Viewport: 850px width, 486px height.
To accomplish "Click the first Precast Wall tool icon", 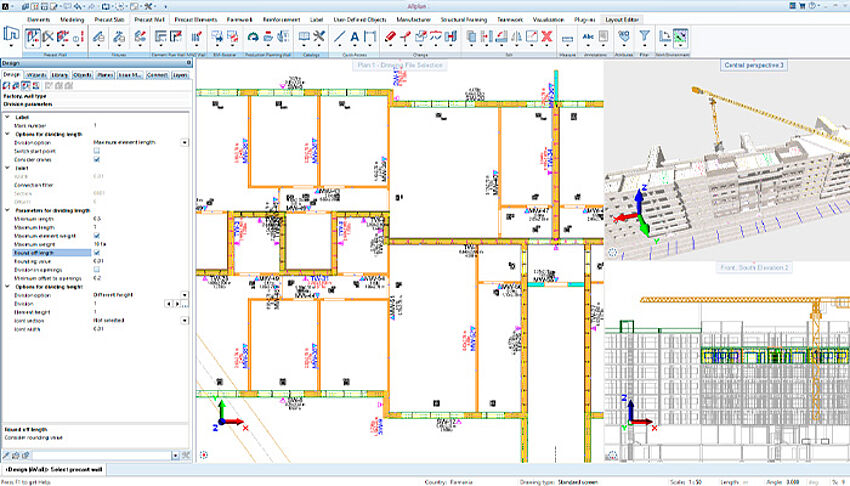I will [x=33, y=37].
